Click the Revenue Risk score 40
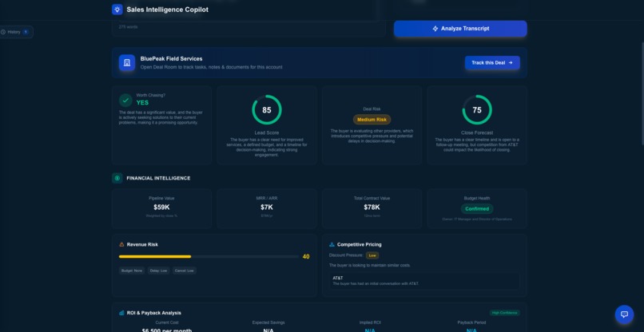The height and width of the screenshot is (332, 644). (x=306, y=257)
